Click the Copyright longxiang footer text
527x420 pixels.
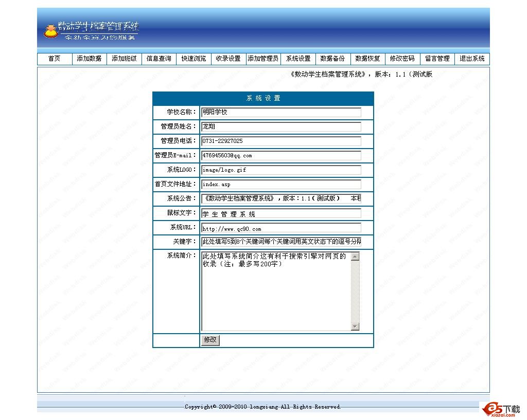point(263,407)
